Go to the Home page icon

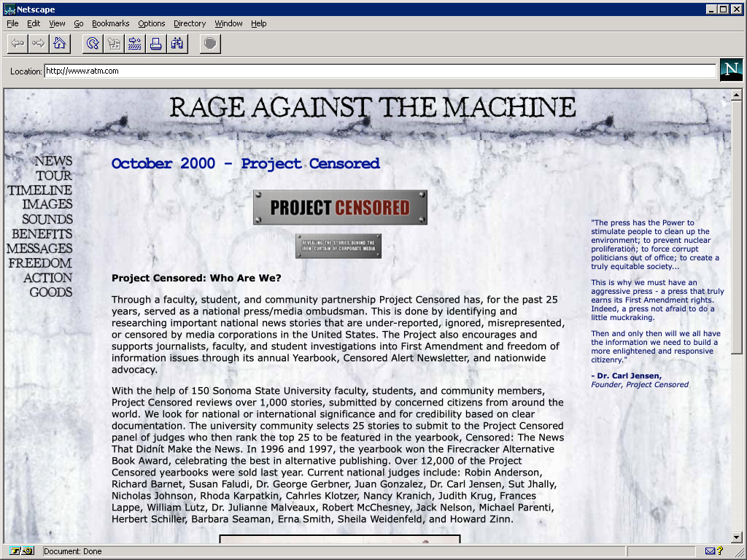tap(60, 44)
